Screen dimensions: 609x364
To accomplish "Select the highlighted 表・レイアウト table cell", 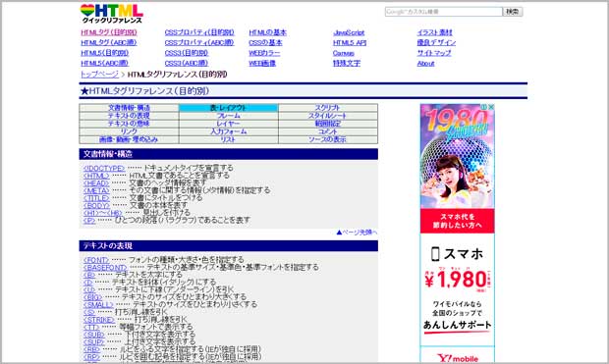I will point(228,108).
